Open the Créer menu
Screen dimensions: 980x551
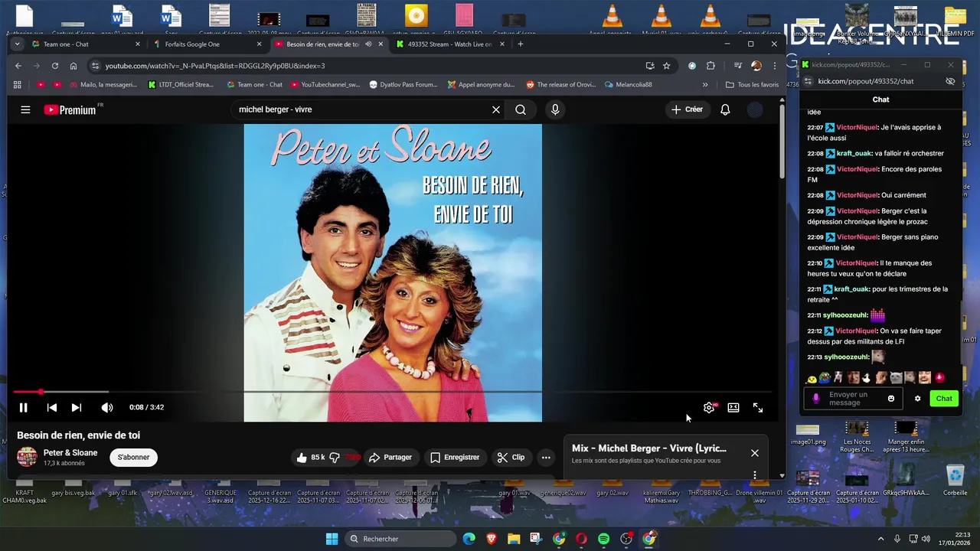coord(687,109)
